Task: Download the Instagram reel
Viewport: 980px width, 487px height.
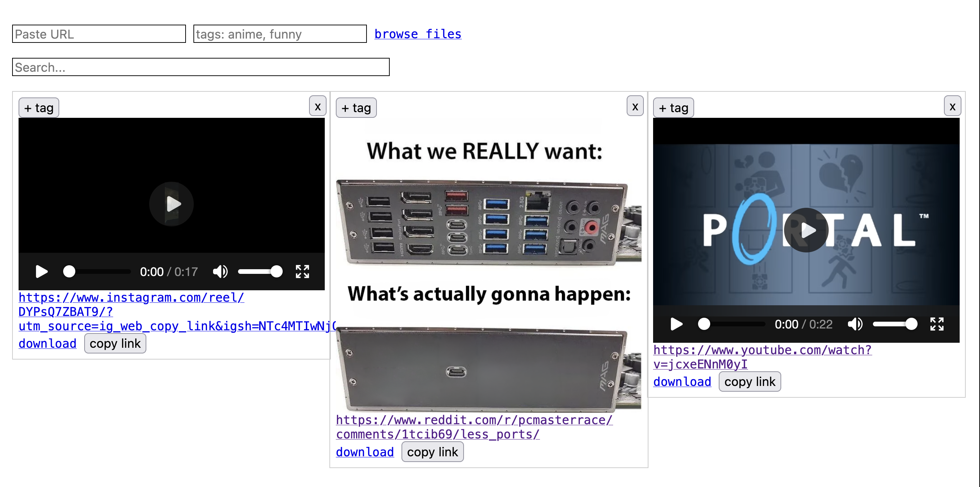Action: (47, 343)
